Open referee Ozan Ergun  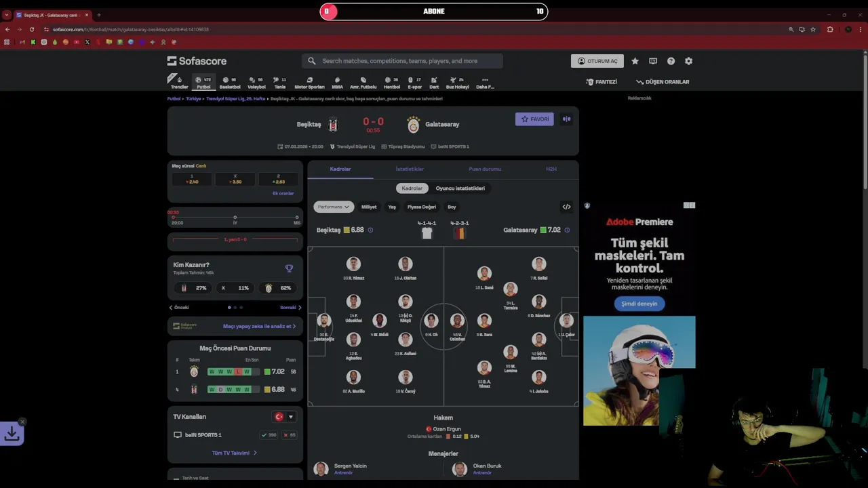443,429
